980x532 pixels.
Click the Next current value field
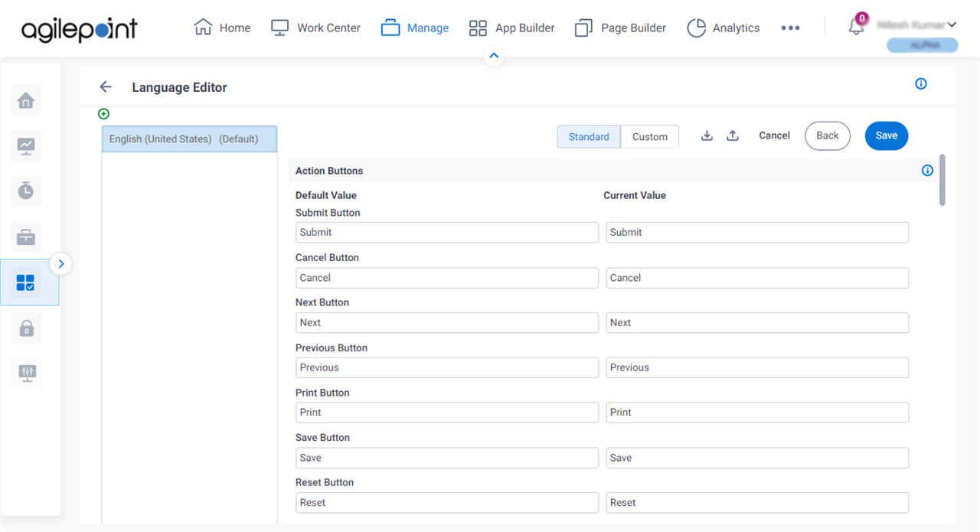(x=757, y=322)
